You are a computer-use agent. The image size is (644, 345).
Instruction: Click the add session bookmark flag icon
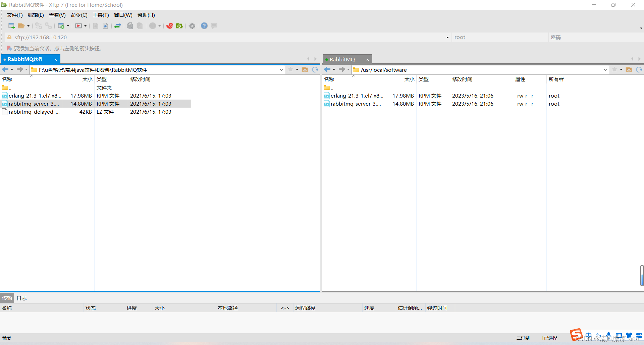point(9,48)
